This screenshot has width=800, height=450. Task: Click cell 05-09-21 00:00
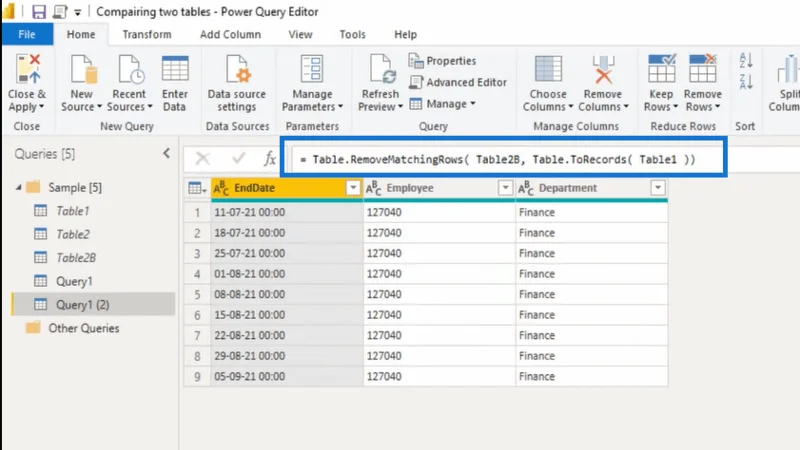click(287, 377)
